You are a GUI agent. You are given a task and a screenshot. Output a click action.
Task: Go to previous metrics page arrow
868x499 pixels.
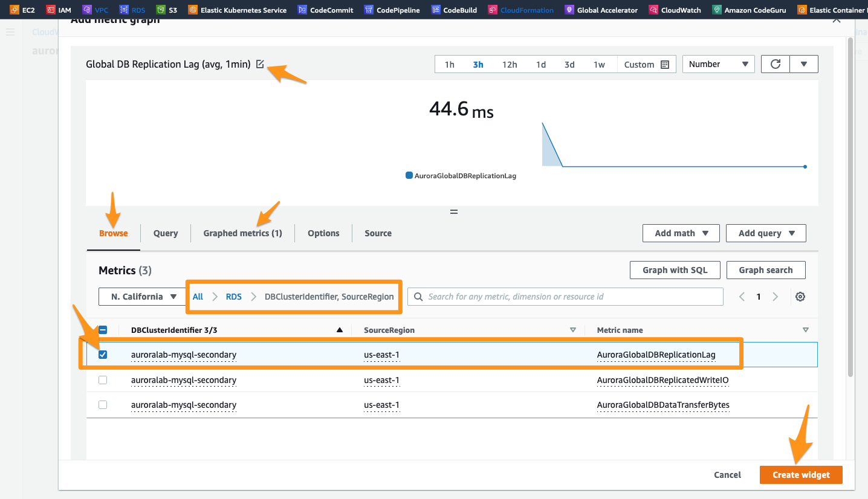[742, 297]
